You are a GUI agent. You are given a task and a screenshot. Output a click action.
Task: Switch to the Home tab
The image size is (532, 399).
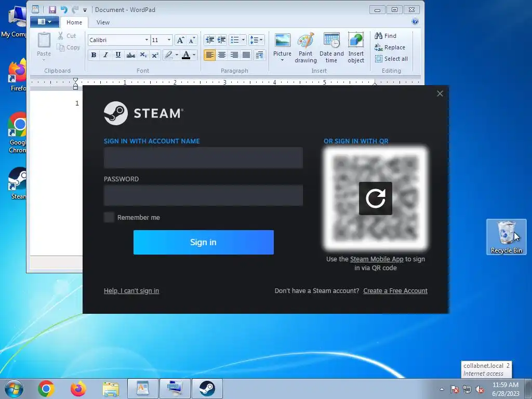pos(74,22)
